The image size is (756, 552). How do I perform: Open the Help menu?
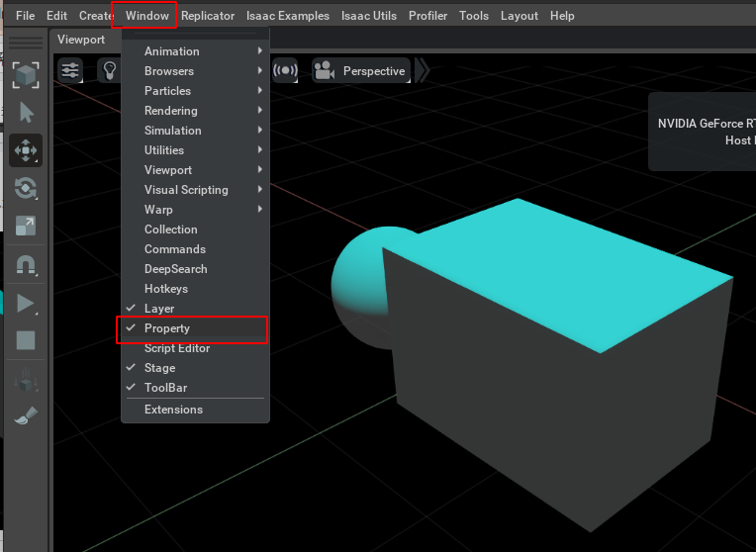562,16
